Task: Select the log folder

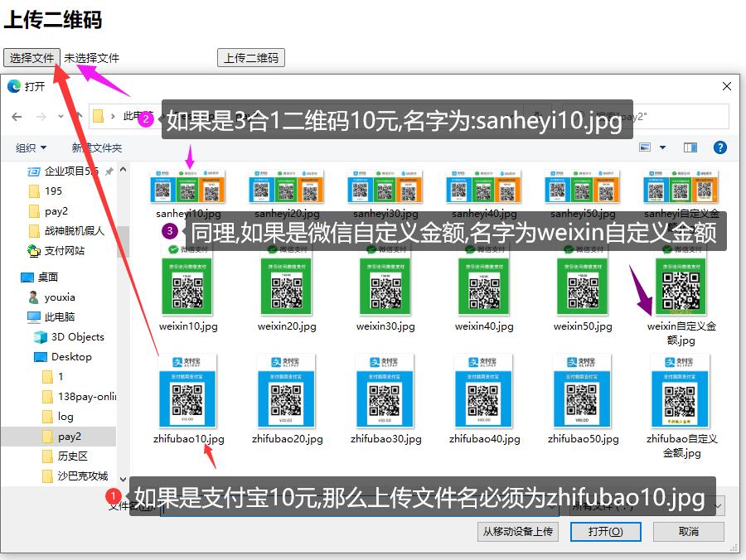Action: tap(57, 417)
